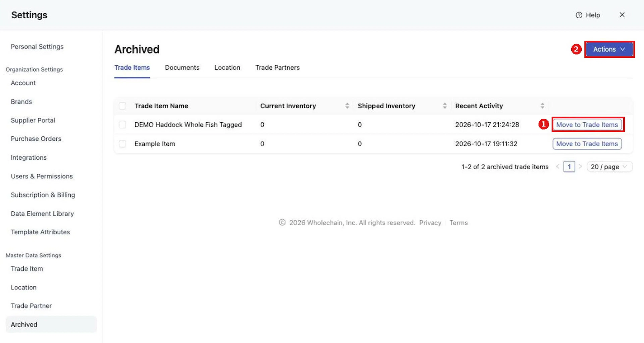Click the 2026-10-17 21:24:28 activity cell
Image resolution: width=644 pixels, height=343 pixels.
[x=487, y=125]
